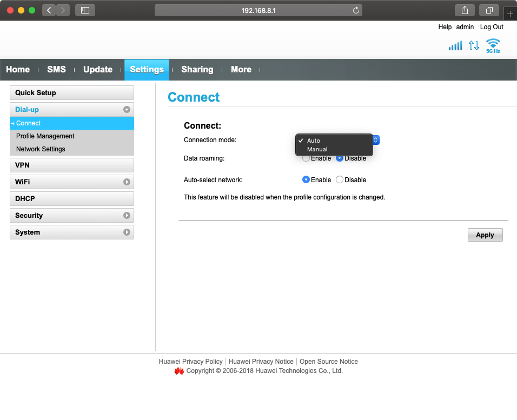
Task: Show Safari's tab overview
Action: tap(489, 10)
